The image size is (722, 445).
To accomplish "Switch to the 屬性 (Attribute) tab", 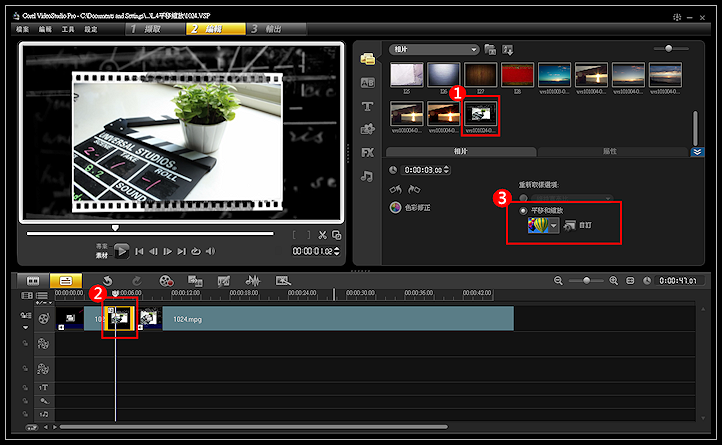I will pyautogui.click(x=613, y=152).
